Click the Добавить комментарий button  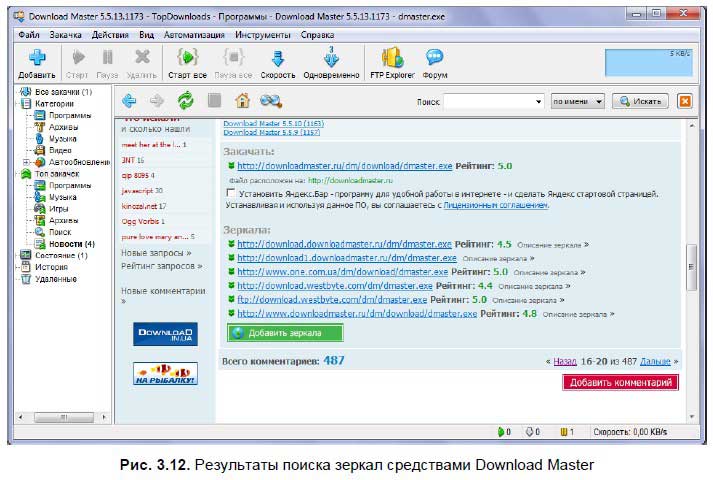620,382
